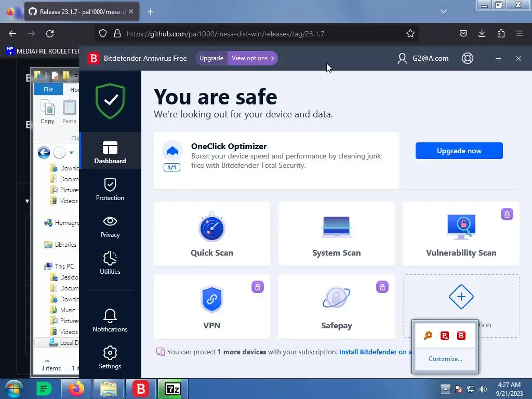Click the taskbar clock 4:27 AM

509,385
